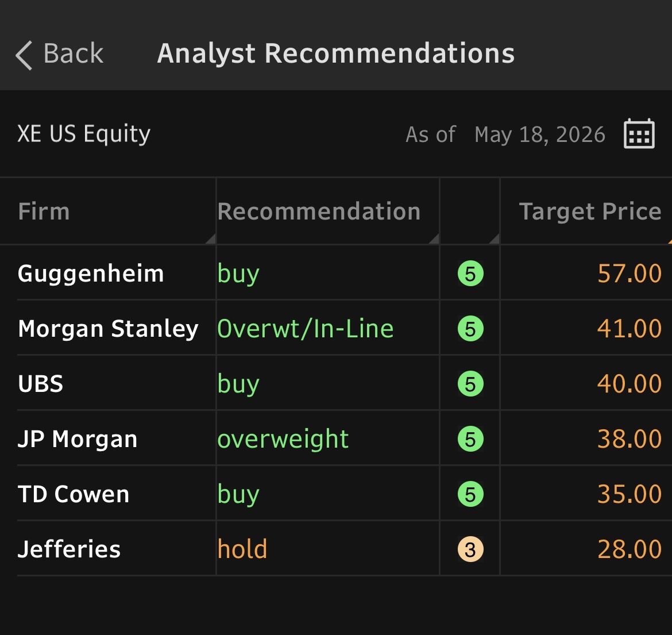This screenshot has height=635, width=672.
Task: Sort by the Target Price column header
Action: 586,211
